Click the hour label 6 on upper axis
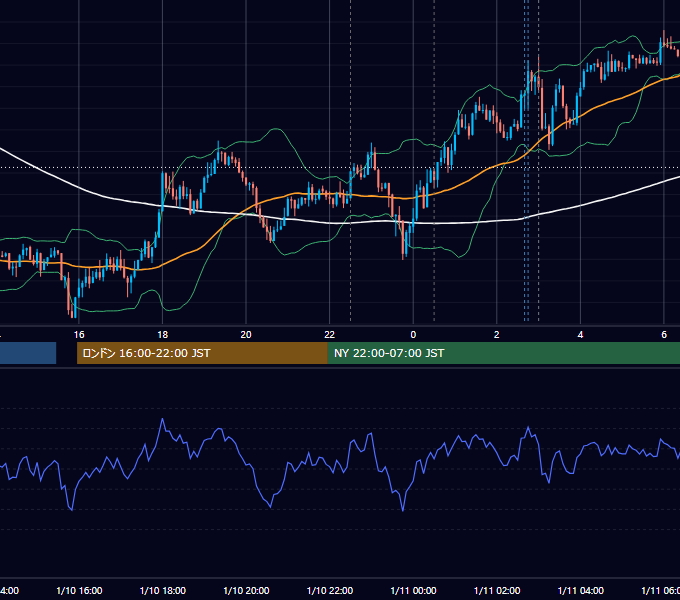The image size is (680, 600). [664, 335]
